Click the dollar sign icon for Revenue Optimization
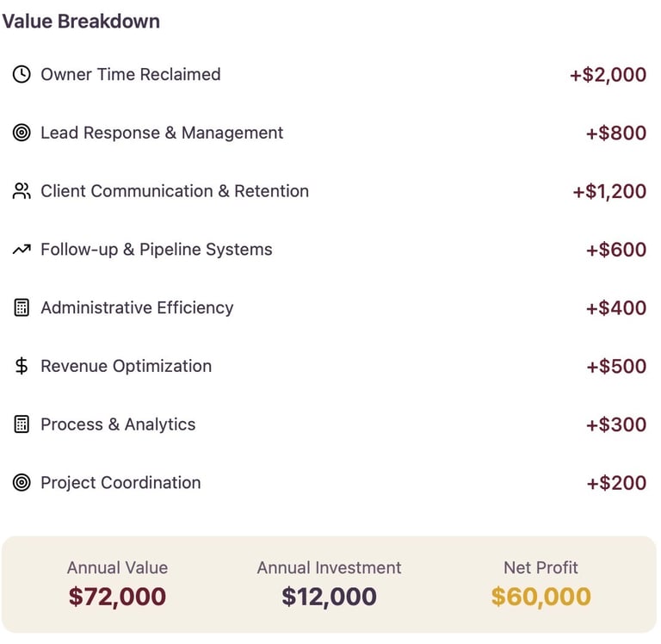The width and height of the screenshot is (661, 644). (22, 366)
